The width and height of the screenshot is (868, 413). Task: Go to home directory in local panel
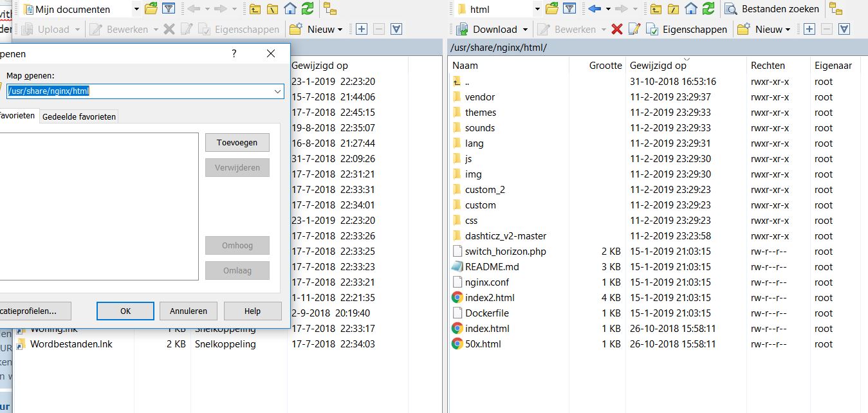[x=290, y=8]
